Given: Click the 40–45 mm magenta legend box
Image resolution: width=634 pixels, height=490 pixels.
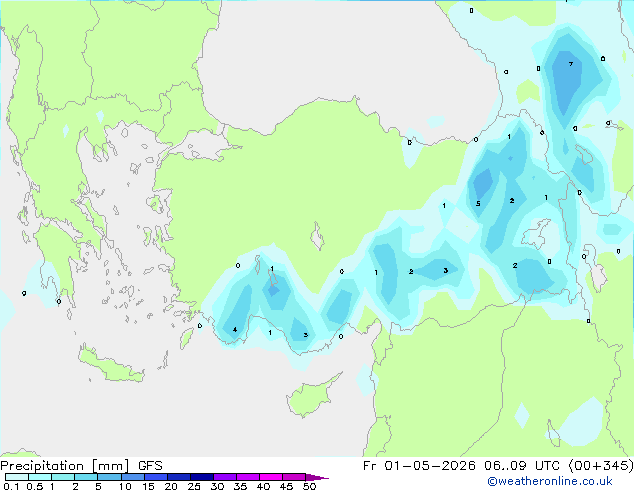Looking at the screenshot, I should [x=271, y=477].
